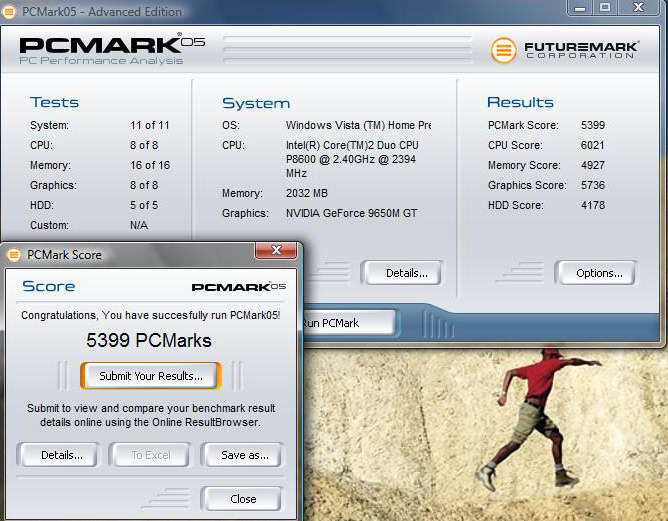Click the CPU value Intel Core2 Duo P8600
The height and width of the screenshot is (521, 668).
352,159
